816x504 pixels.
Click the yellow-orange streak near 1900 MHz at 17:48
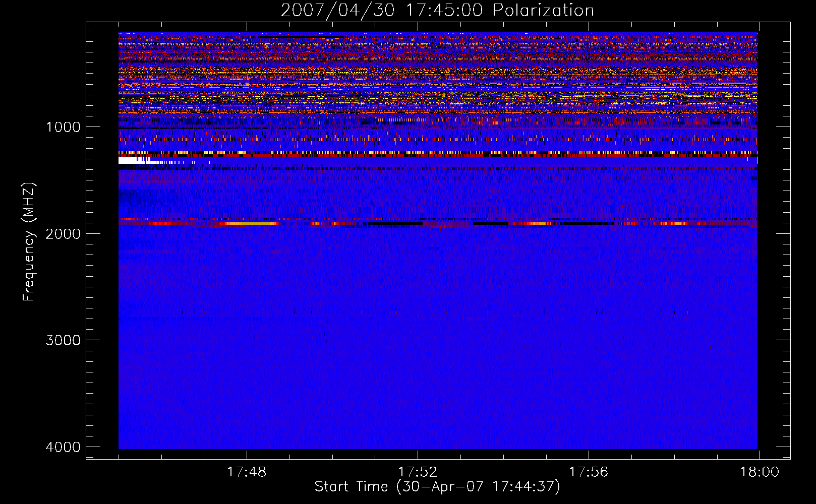[x=251, y=223]
